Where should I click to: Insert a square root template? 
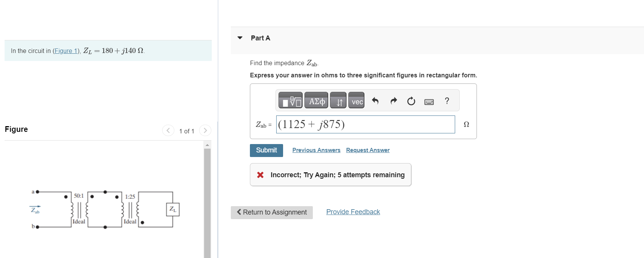click(291, 100)
